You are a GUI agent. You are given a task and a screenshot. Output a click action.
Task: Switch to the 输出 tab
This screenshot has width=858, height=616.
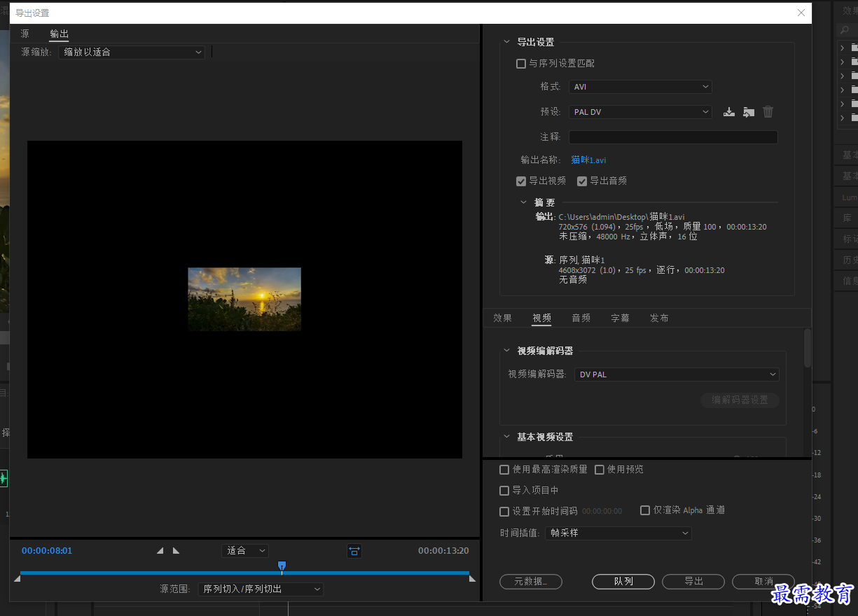60,34
